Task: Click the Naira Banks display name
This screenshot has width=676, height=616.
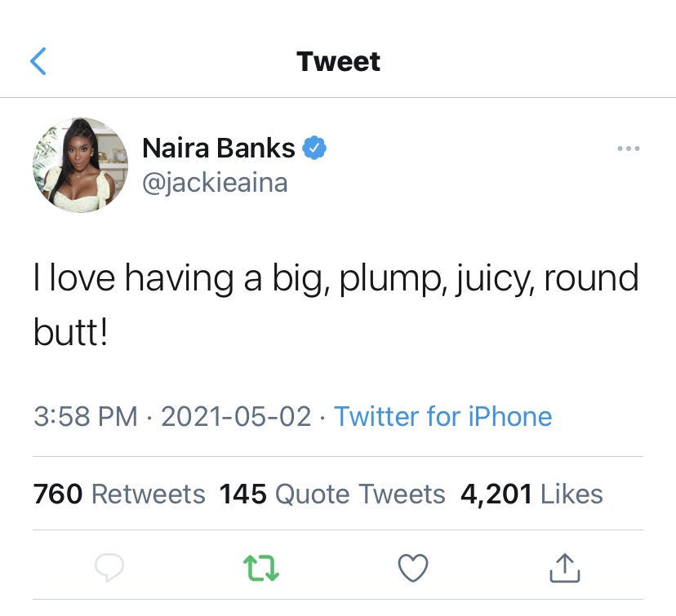Action: tap(219, 148)
